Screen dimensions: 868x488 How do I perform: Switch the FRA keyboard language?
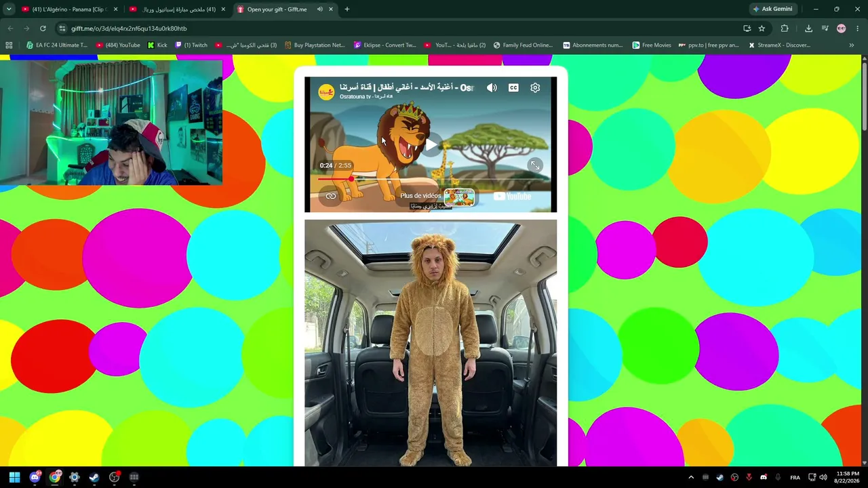[x=795, y=477]
